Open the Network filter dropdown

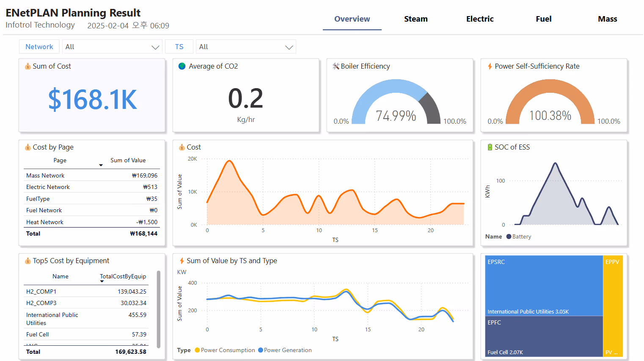(112, 47)
